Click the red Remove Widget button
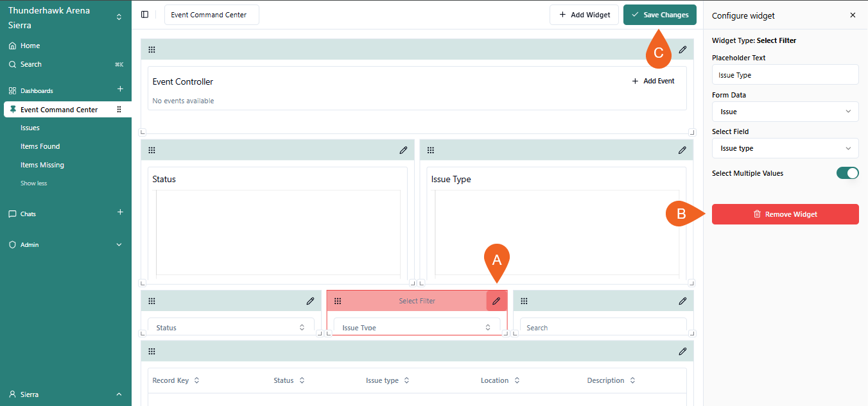Viewport: 868px width, 406px height. coord(785,214)
